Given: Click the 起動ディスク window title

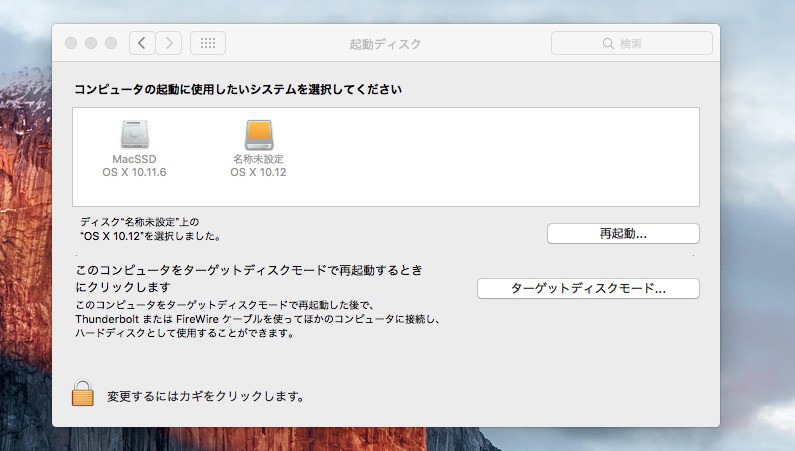Looking at the screenshot, I should [385, 44].
